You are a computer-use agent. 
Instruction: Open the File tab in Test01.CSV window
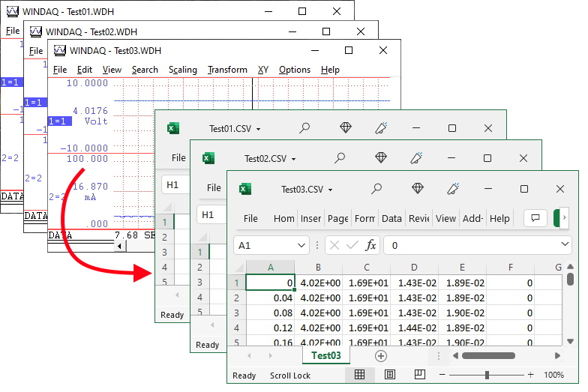pos(178,157)
